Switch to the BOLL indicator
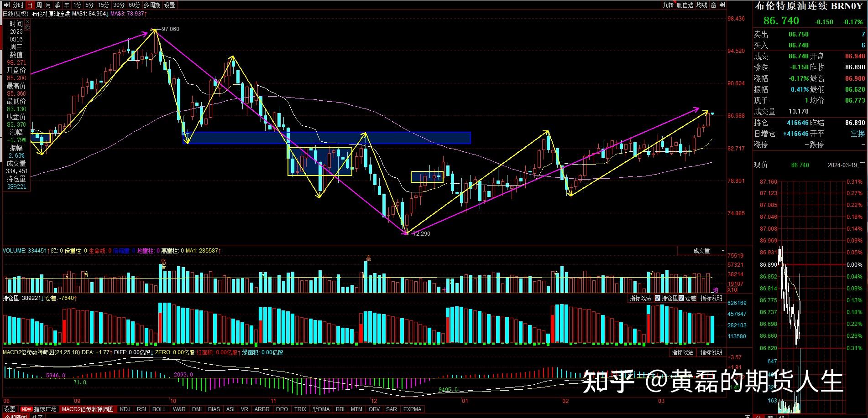The image size is (868, 418). [x=159, y=409]
